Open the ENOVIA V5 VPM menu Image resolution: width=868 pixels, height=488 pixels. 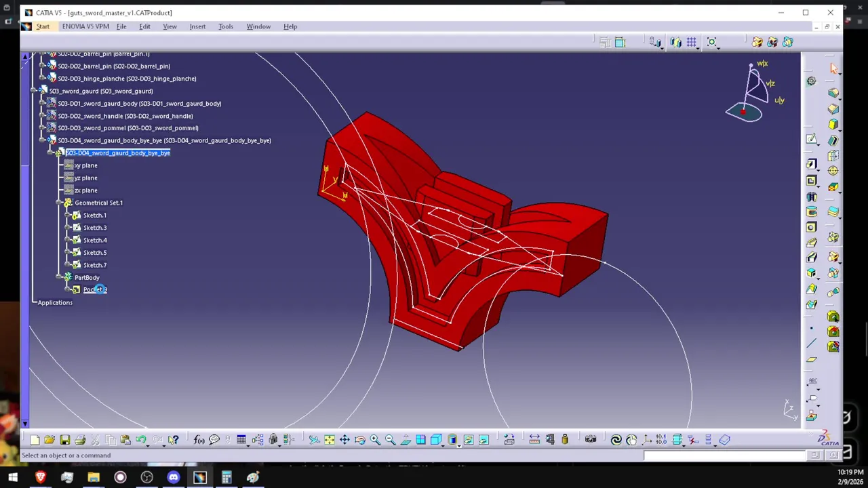[85, 26]
